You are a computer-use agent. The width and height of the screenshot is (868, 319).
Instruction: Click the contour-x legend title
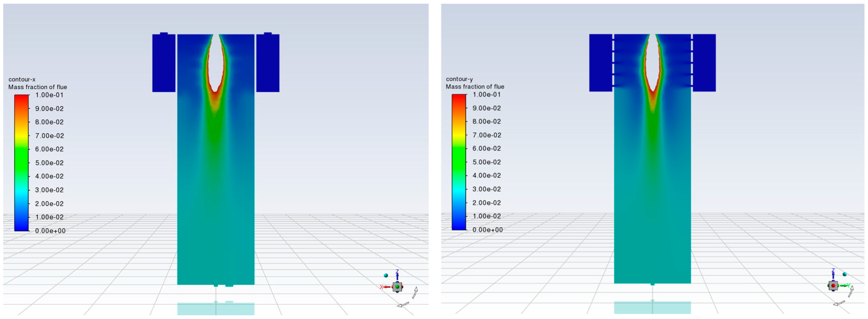(x=22, y=80)
